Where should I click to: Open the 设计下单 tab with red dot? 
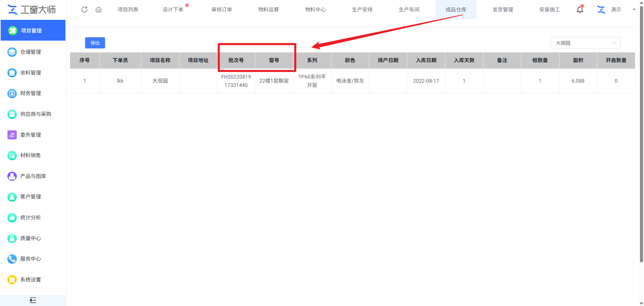(x=173, y=9)
